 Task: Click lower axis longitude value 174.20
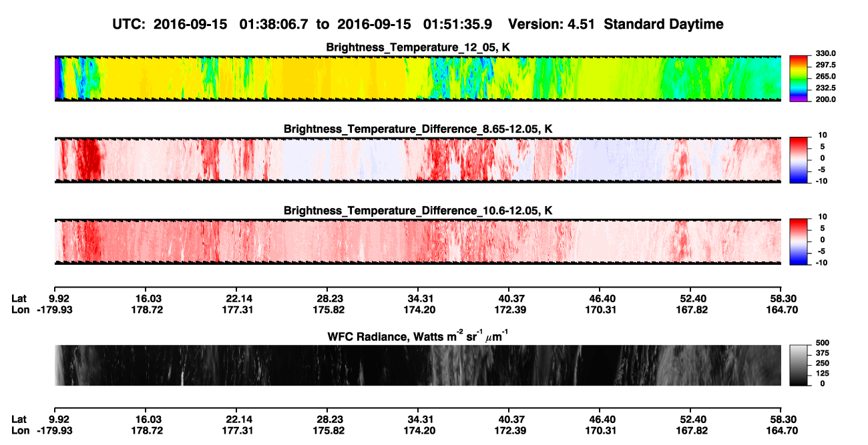420,431
